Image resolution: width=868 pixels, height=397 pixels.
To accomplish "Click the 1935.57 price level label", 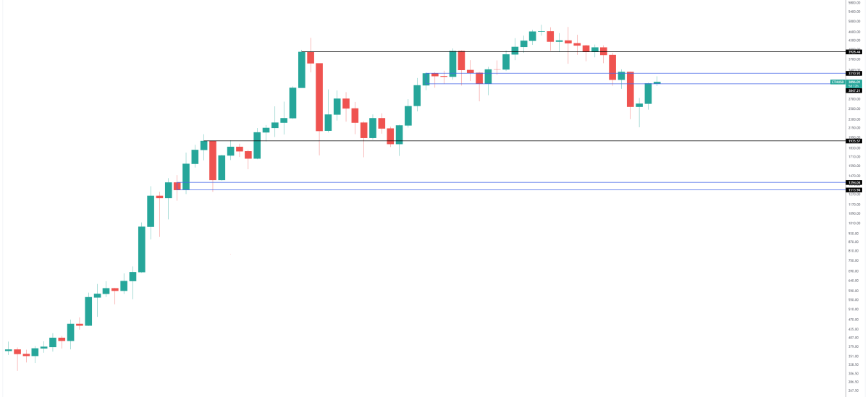I will point(854,141).
